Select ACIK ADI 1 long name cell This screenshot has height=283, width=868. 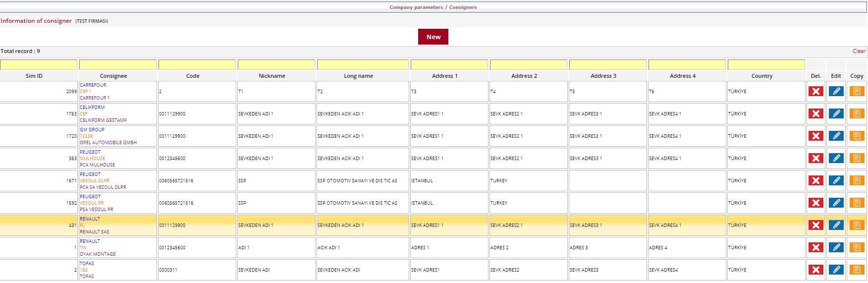363,247
